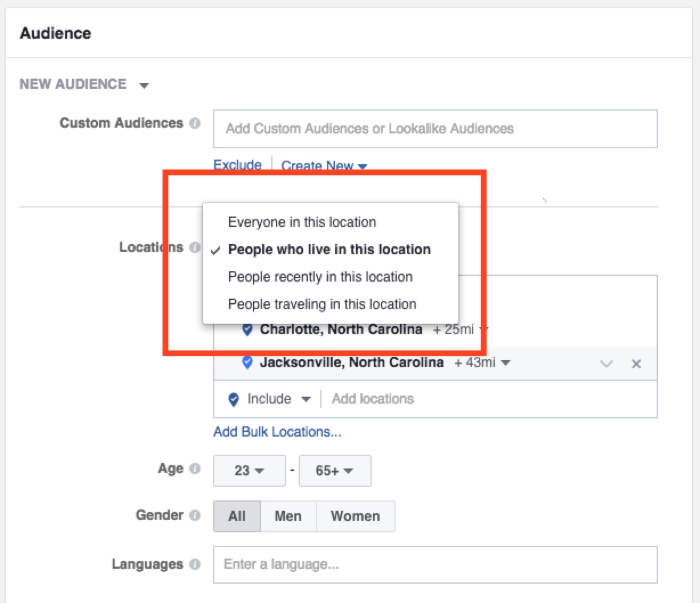Click the Jacksonville location pin icon
700x603 pixels.
[x=247, y=362]
